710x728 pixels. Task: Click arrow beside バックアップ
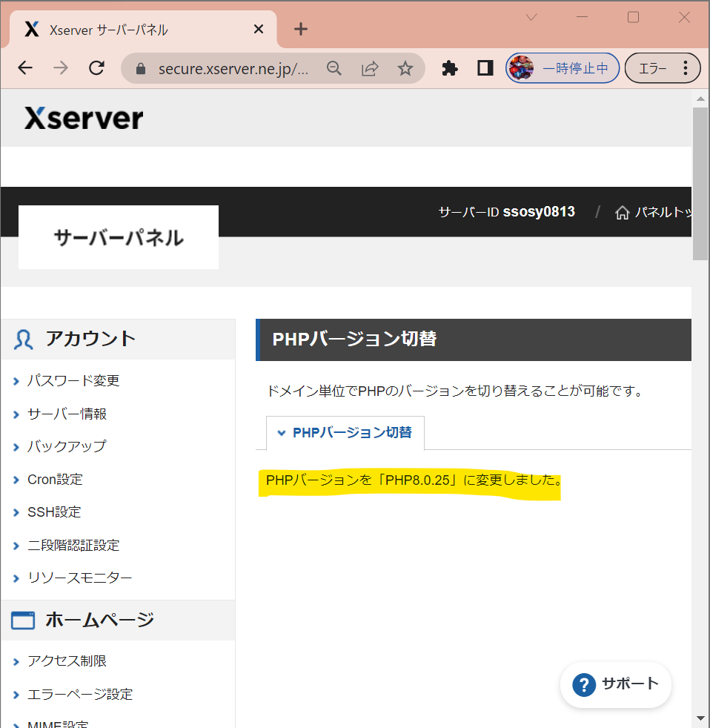(16, 448)
